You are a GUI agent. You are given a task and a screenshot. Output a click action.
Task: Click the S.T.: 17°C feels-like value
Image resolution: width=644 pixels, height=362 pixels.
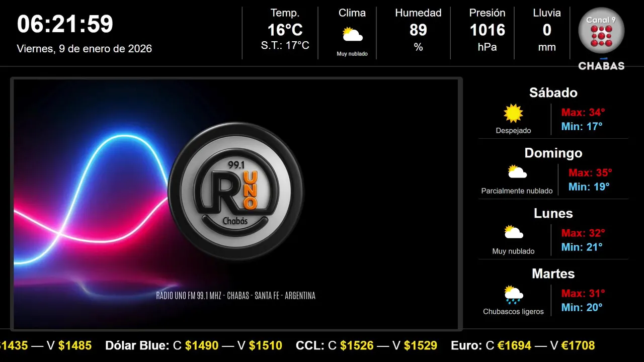coord(285,46)
